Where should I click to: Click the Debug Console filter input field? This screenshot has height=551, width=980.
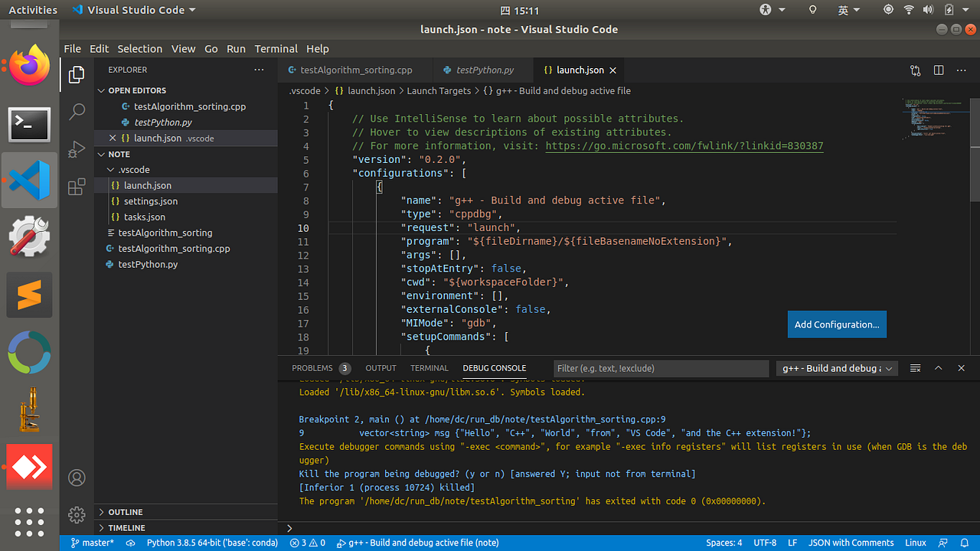660,368
